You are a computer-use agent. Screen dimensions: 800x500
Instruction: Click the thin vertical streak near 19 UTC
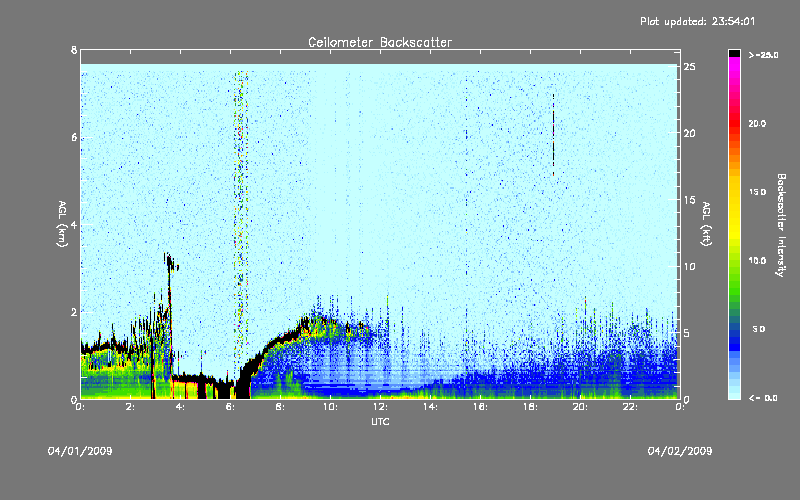(554, 135)
